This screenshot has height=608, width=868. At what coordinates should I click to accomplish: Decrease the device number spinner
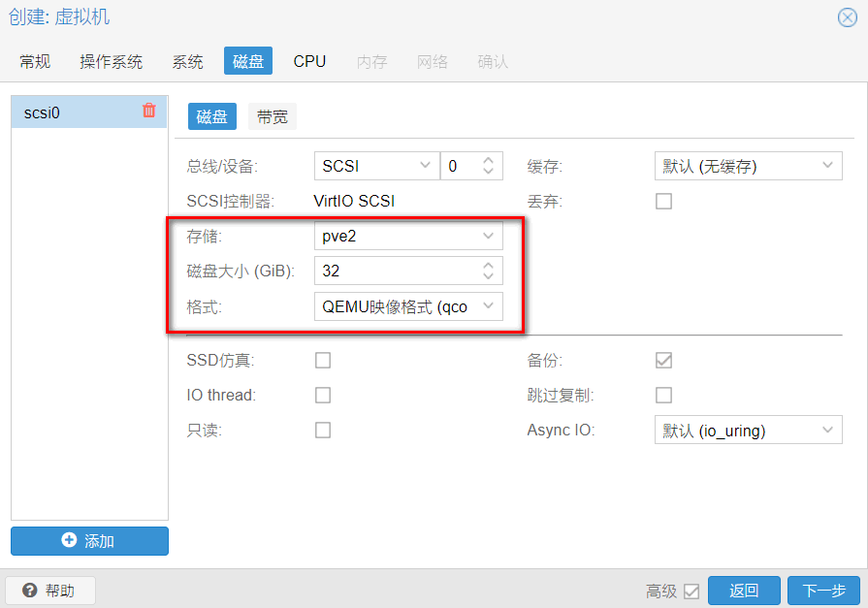point(488,171)
